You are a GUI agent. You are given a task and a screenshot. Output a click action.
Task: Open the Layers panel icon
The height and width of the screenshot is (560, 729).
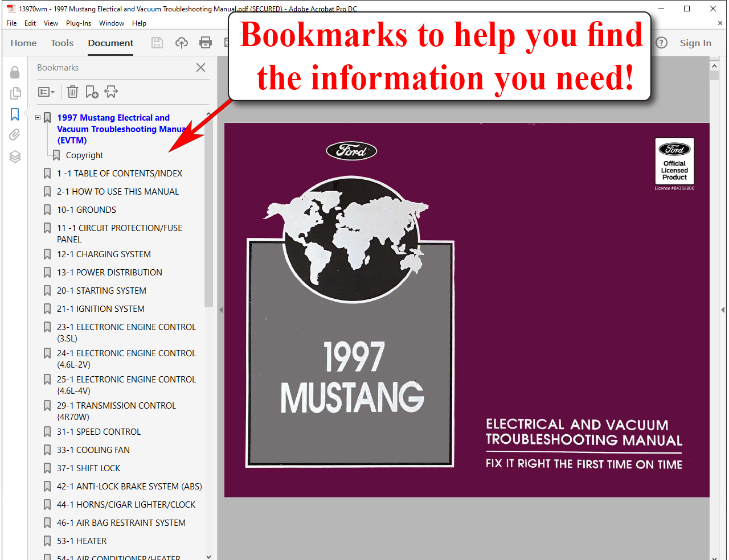(x=15, y=157)
